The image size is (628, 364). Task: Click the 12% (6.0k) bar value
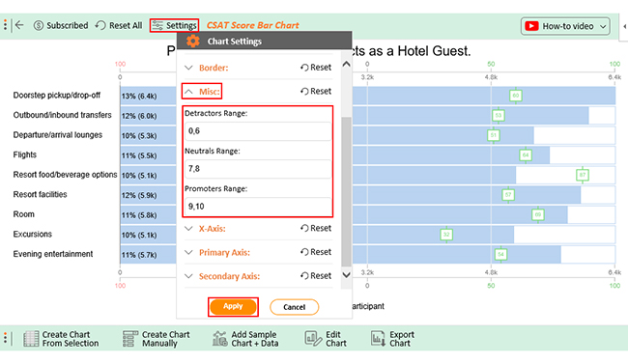(139, 116)
